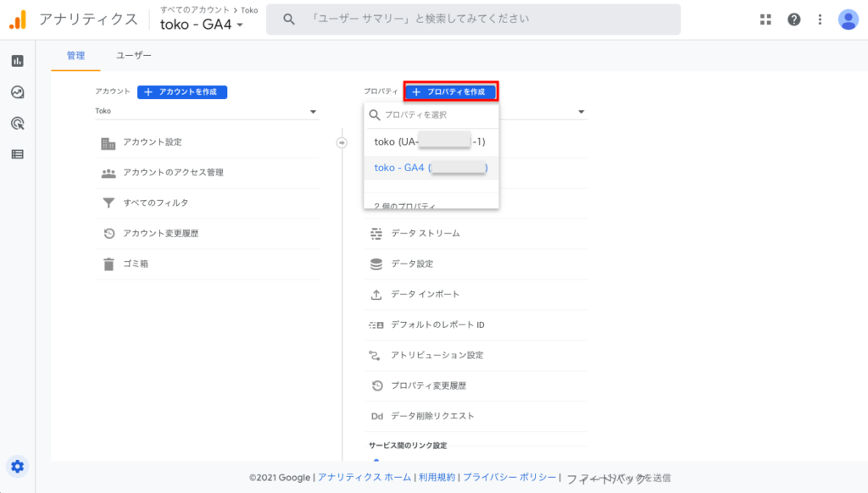The height and width of the screenshot is (493, 868).
Task: Switch to the ユーザー tab
Action: tap(133, 55)
